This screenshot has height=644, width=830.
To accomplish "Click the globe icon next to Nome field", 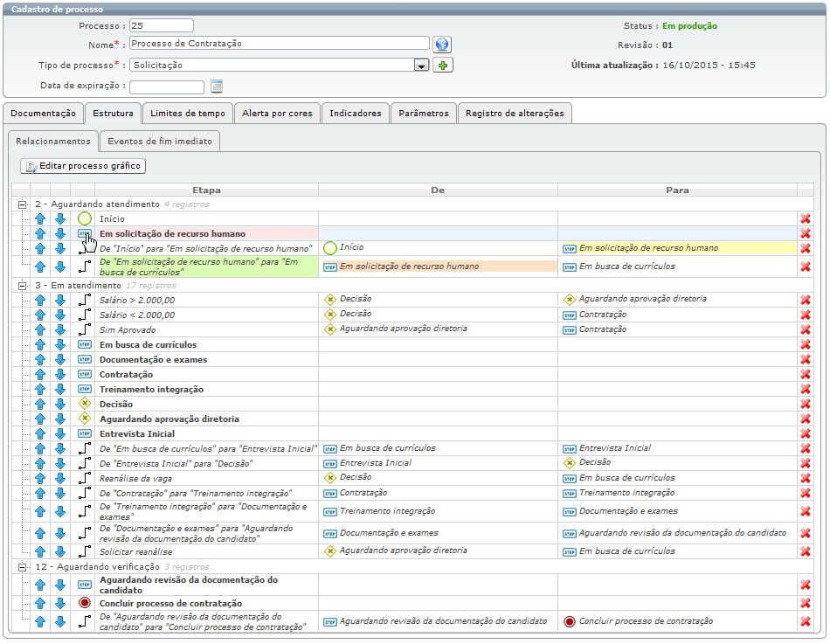I will 442,45.
